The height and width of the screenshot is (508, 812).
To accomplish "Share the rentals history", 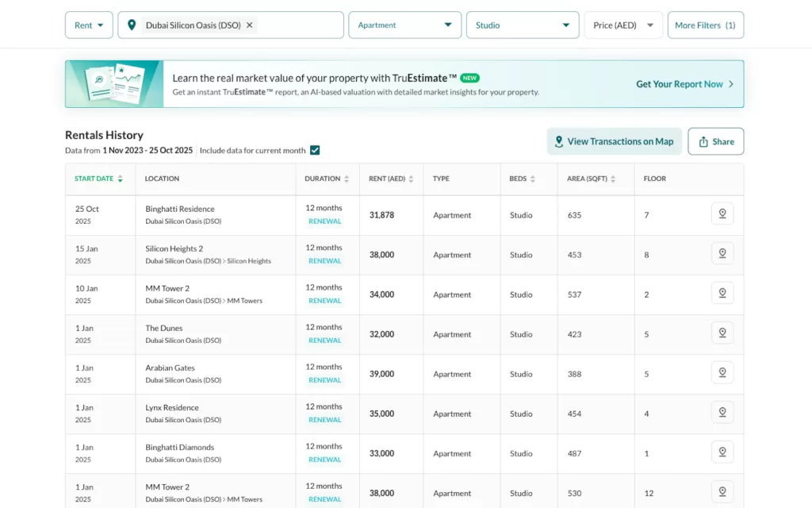I will pyautogui.click(x=715, y=141).
